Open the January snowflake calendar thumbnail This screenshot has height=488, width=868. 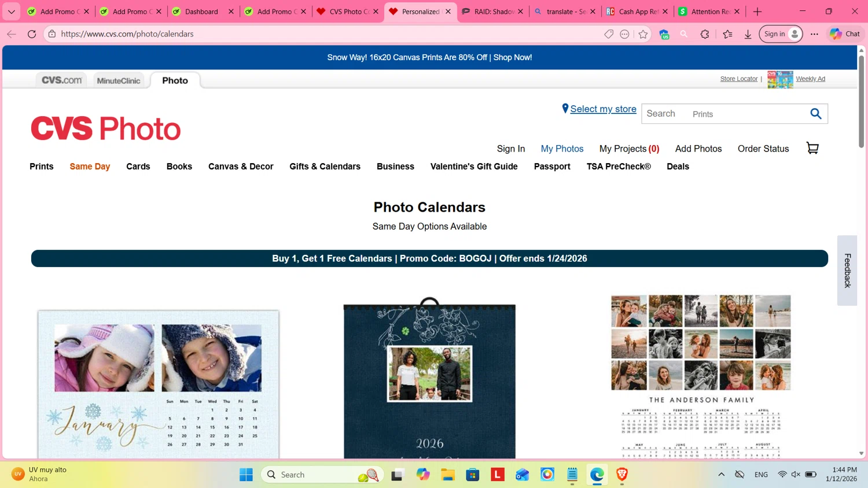click(158, 384)
